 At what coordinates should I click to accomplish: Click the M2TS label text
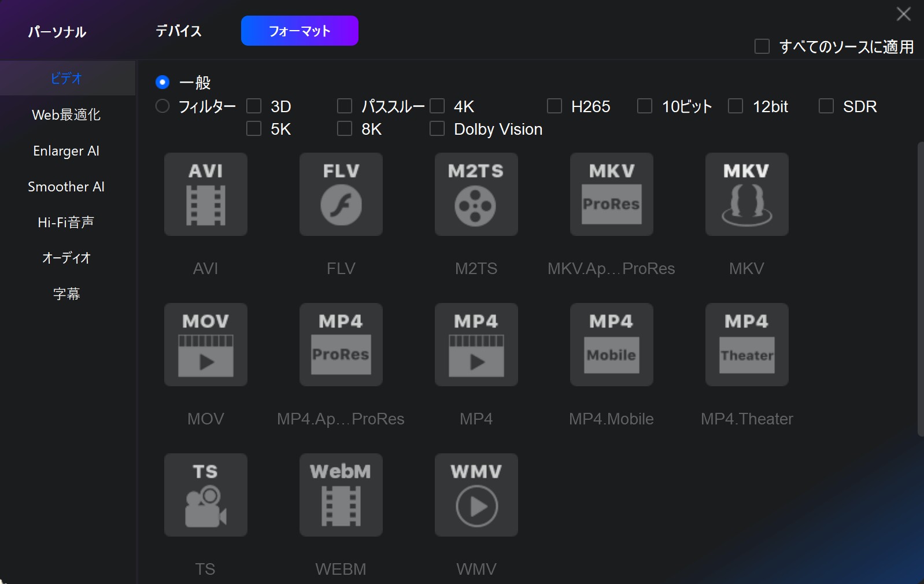point(476,268)
